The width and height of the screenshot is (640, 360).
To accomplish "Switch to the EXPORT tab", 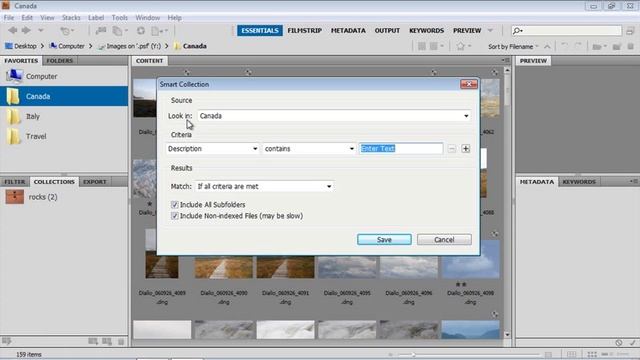I will [95, 182].
